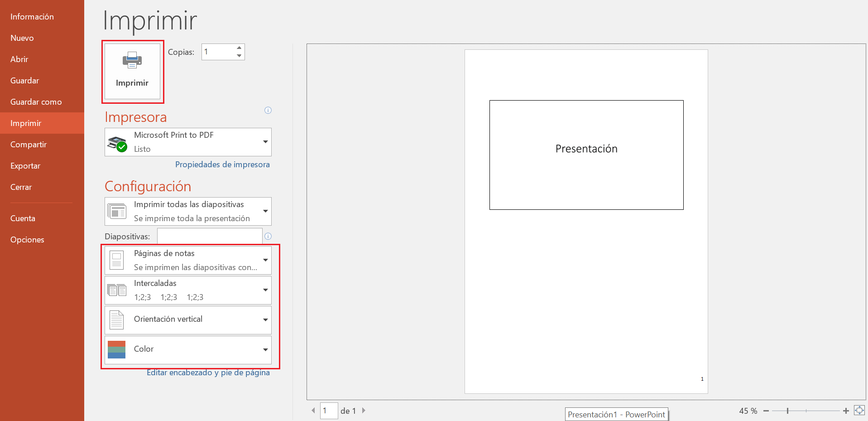The image size is (868, 421).
Task: Click the Microsoft Print to PDF printer icon
Action: coord(117,144)
